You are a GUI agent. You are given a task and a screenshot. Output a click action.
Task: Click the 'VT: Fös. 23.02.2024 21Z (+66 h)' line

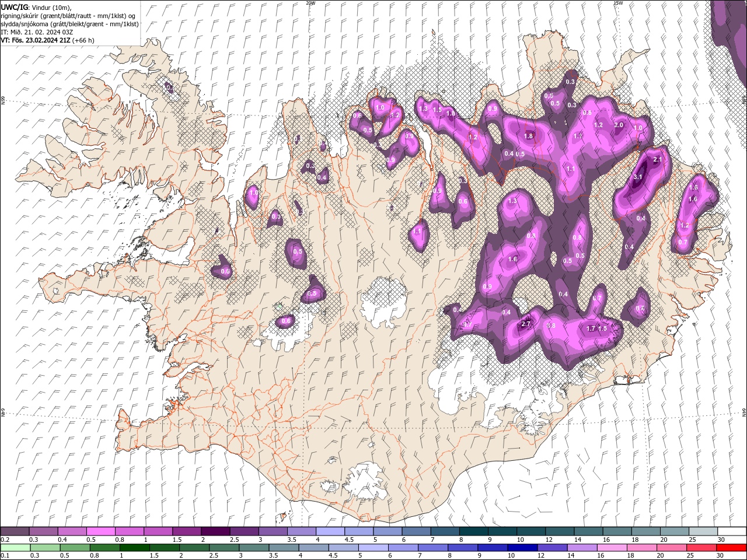click(48, 40)
